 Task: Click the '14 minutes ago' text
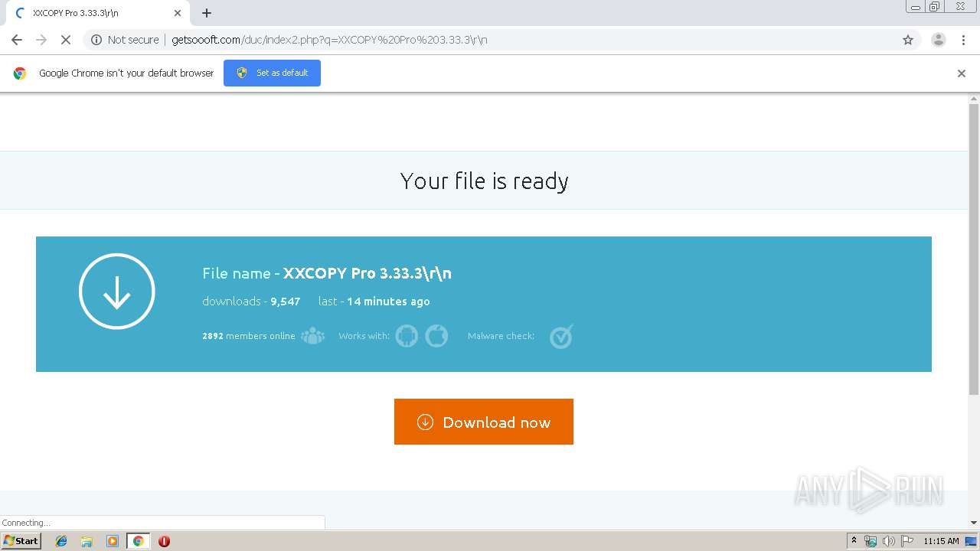[388, 302]
